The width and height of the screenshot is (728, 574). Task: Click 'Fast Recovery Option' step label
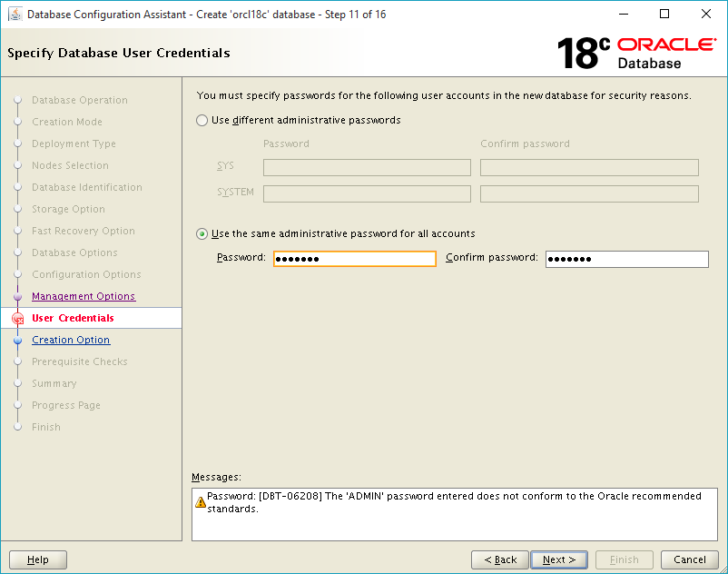click(84, 232)
